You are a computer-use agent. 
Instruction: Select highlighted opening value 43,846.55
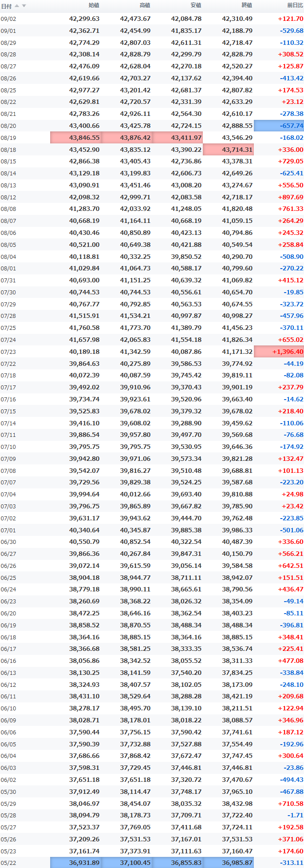(76, 138)
